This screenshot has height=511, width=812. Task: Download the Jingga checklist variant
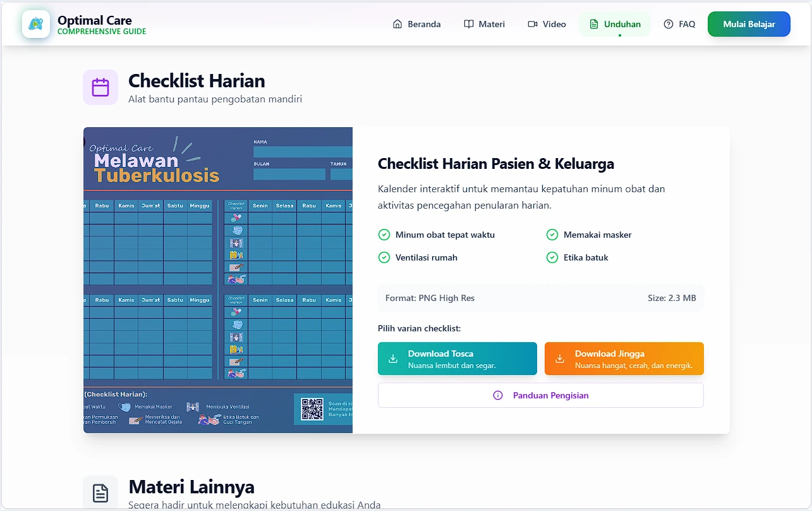624,359
